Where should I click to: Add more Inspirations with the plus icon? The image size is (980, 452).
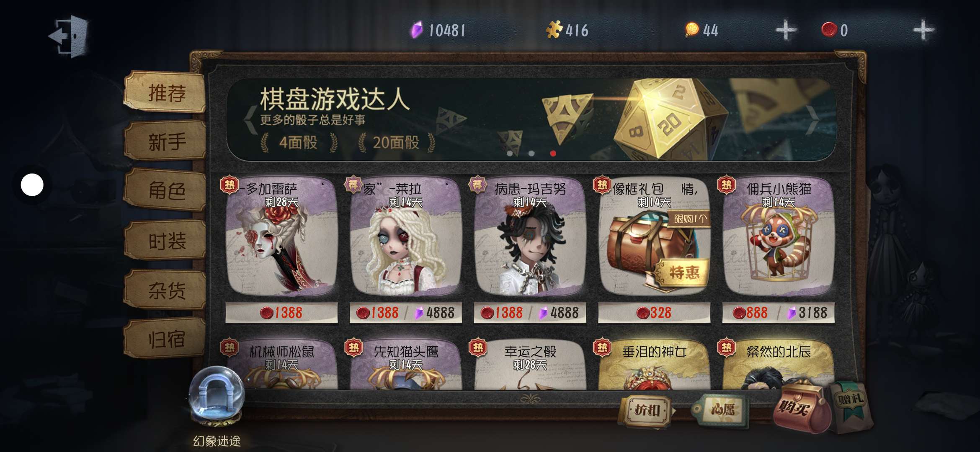pos(786,30)
